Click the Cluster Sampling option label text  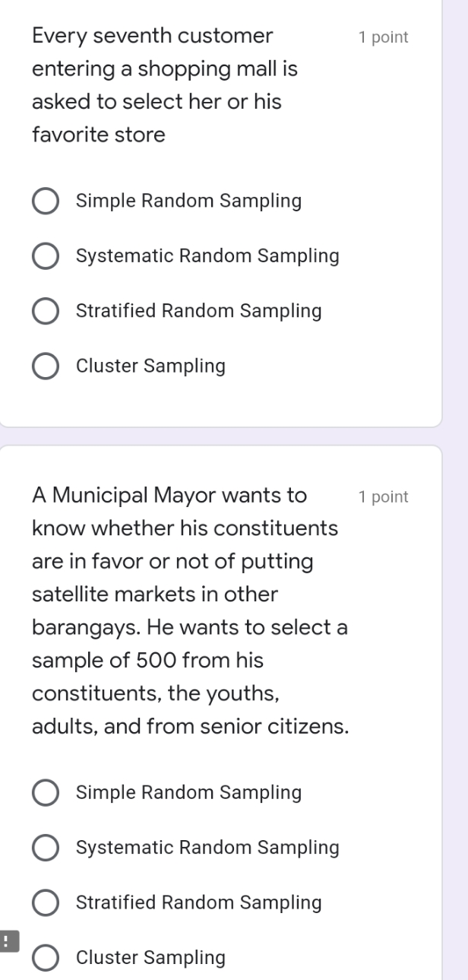click(x=150, y=366)
